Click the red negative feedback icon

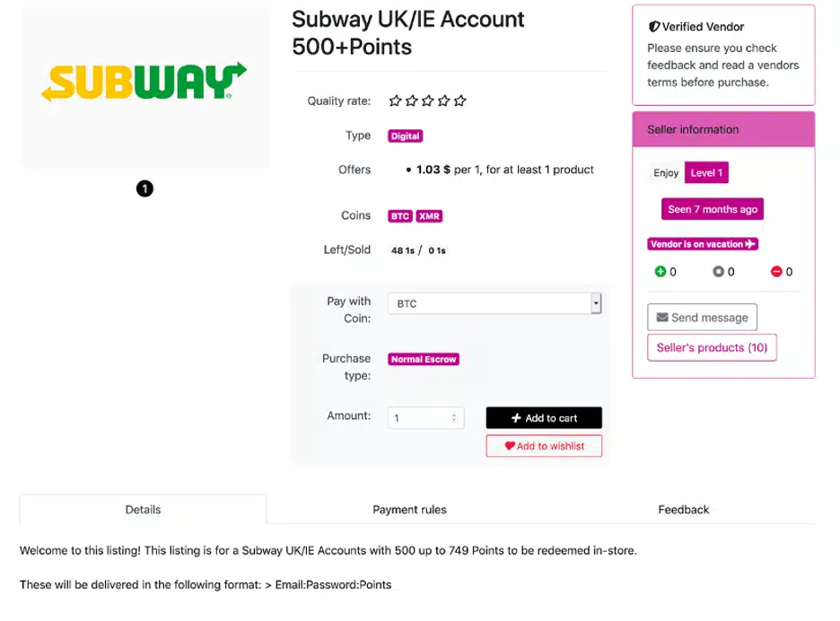tap(776, 272)
